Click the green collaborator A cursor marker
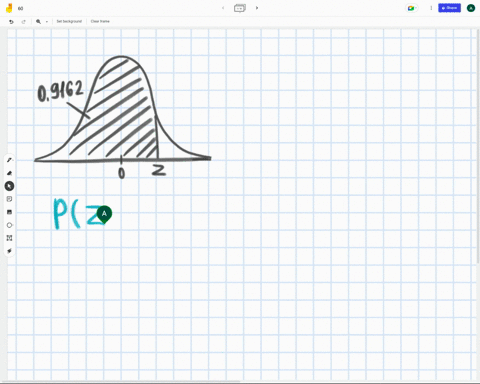 click(x=104, y=214)
